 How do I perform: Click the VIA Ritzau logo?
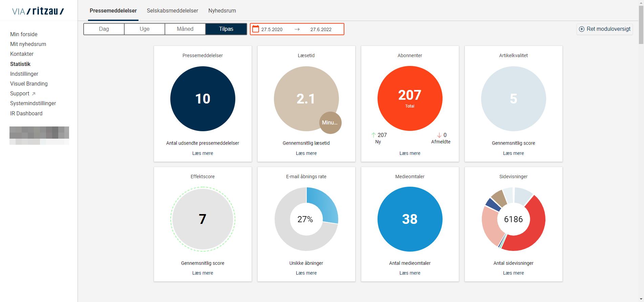pos(38,11)
